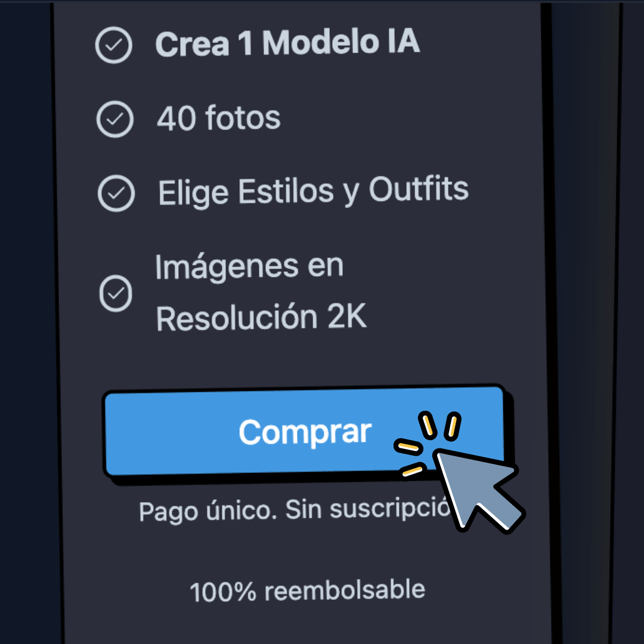The image size is (644, 644).
Task: Select the Elige Estilos y Outfits feature text
Action: [314, 191]
